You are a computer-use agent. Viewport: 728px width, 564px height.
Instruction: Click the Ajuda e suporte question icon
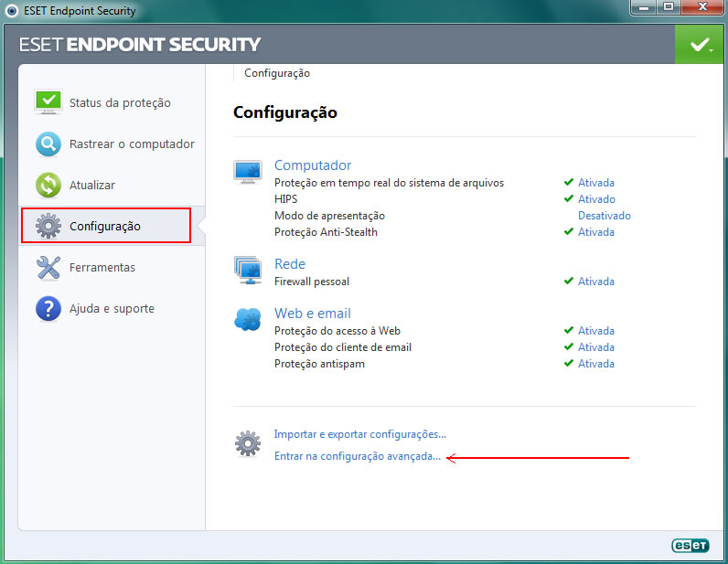(x=48, y=308)
